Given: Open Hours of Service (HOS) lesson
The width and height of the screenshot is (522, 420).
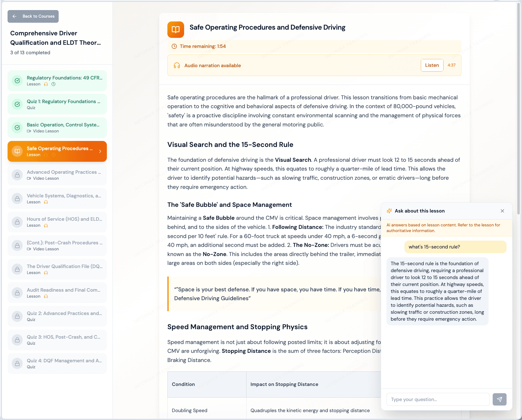Looking at the screenshot, I should [x=64, y=222].
